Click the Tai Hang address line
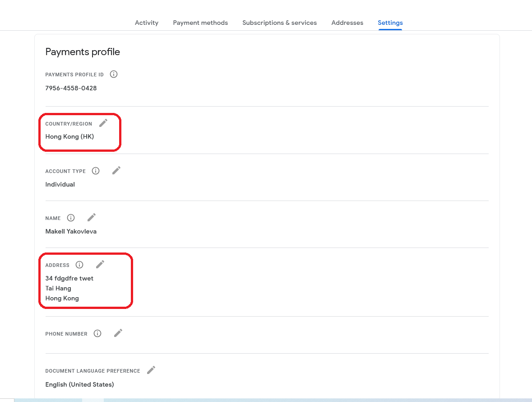The image size is (532, 402). pos(58,288)
